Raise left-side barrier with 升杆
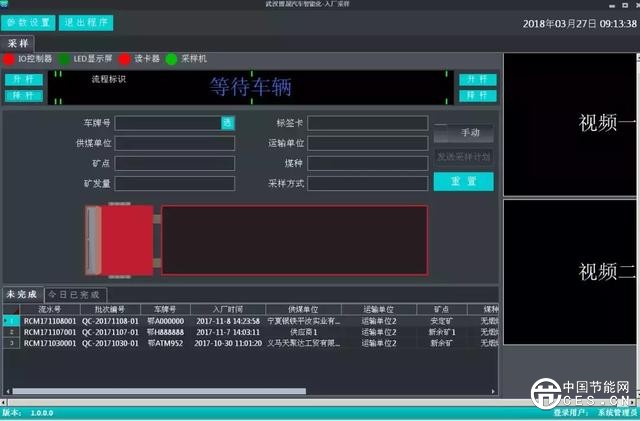Viewport: 640px width, 421px height. click(x=21, y=79)
